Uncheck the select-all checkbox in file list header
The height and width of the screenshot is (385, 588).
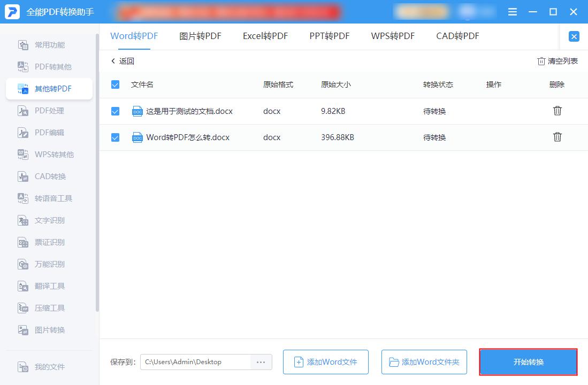pyautogui.click(x=115, y=84)
